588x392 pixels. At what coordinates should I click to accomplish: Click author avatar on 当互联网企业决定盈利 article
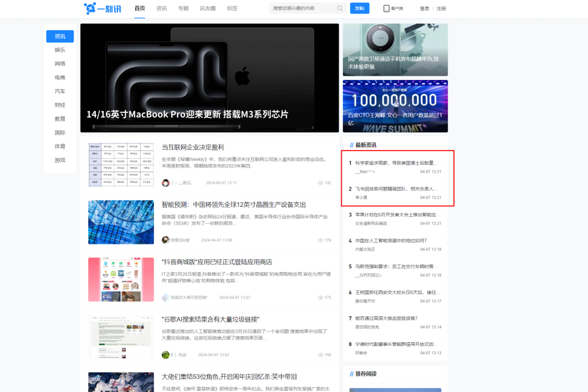pos(165,183)
